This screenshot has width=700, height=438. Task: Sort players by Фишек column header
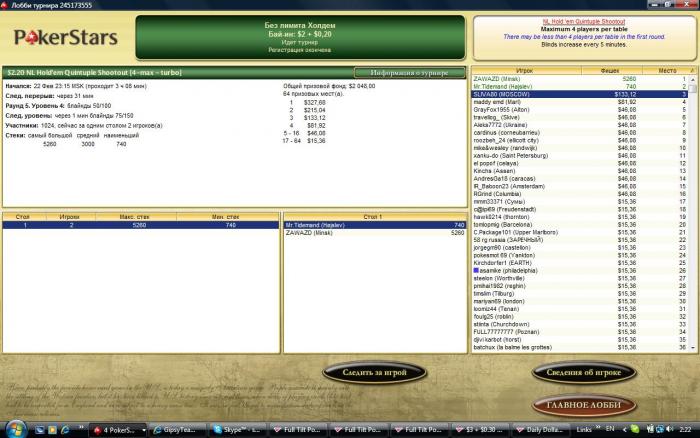click(611, 71)
